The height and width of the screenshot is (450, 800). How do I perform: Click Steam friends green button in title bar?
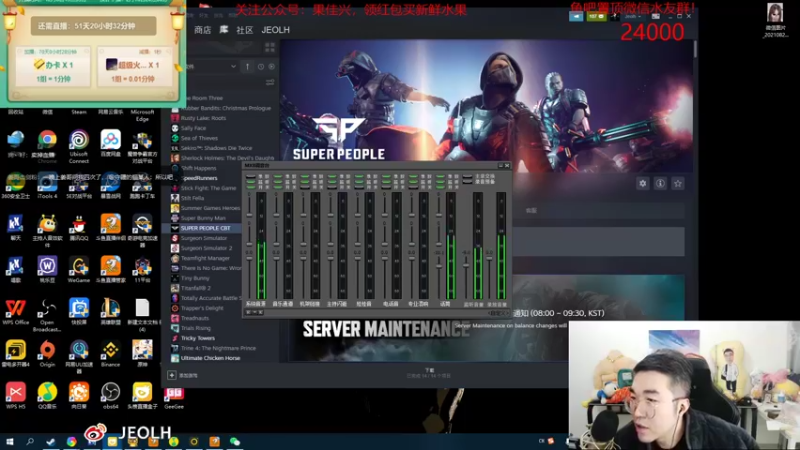click(596, 16)
